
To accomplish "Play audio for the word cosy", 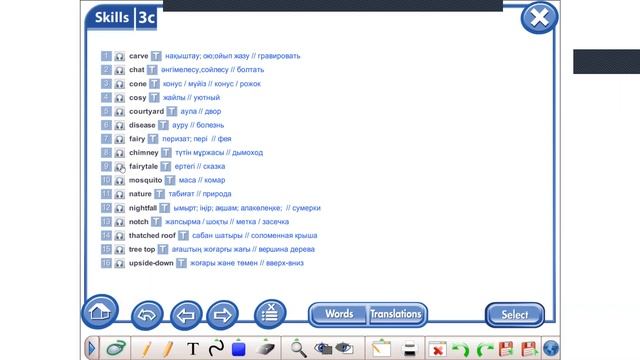I will [119, 98].
